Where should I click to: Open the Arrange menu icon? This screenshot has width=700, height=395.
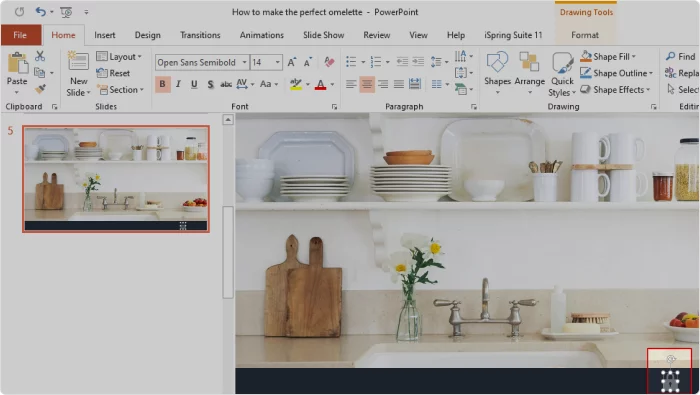coord(529,73)
